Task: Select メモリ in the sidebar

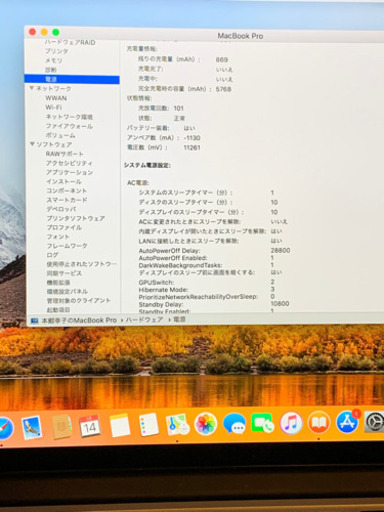Action: tap(54, 60)
